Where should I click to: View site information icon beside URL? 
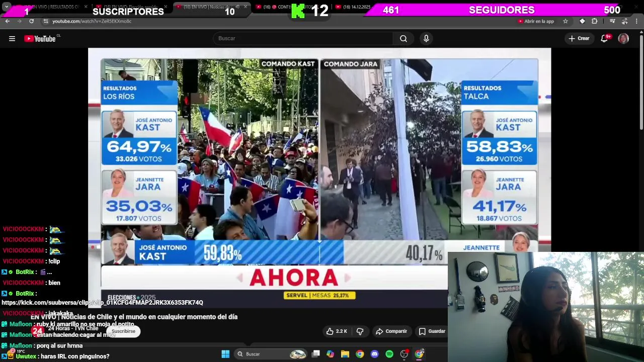click(46, 21)
